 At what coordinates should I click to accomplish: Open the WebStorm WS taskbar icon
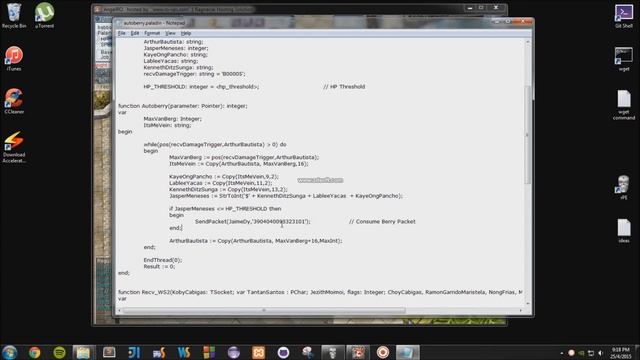pos(184,352)
